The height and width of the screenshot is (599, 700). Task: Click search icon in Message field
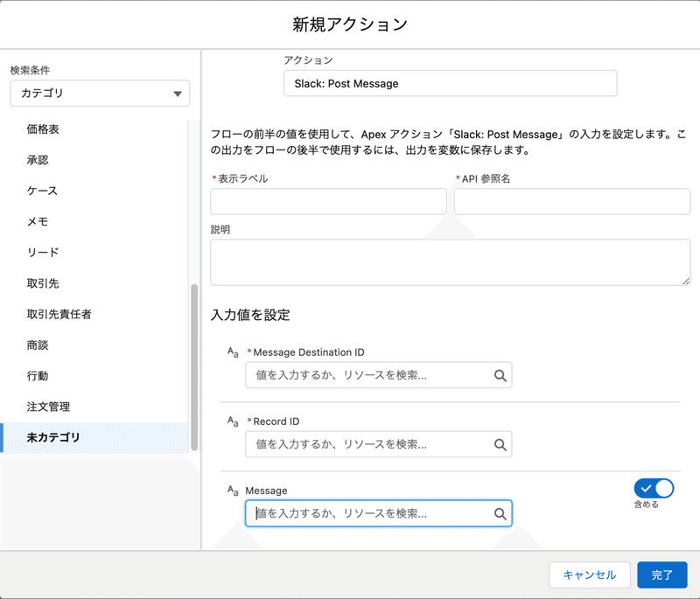coord(500,514)
